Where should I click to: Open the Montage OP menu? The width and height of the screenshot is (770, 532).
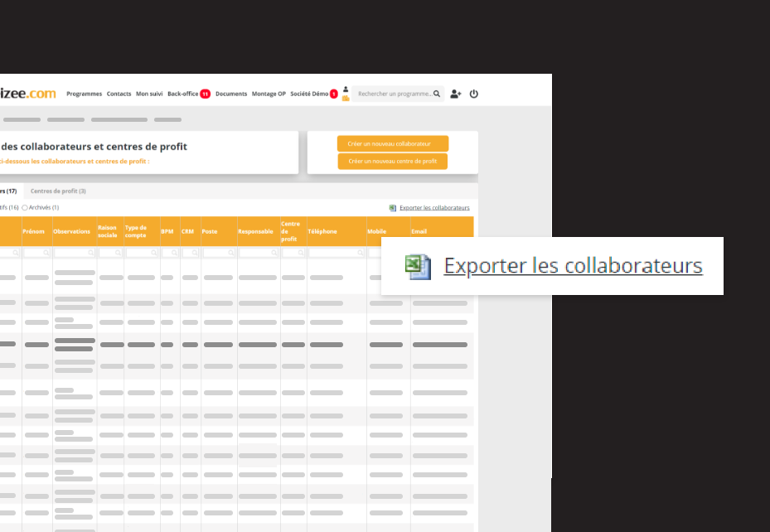269,94
